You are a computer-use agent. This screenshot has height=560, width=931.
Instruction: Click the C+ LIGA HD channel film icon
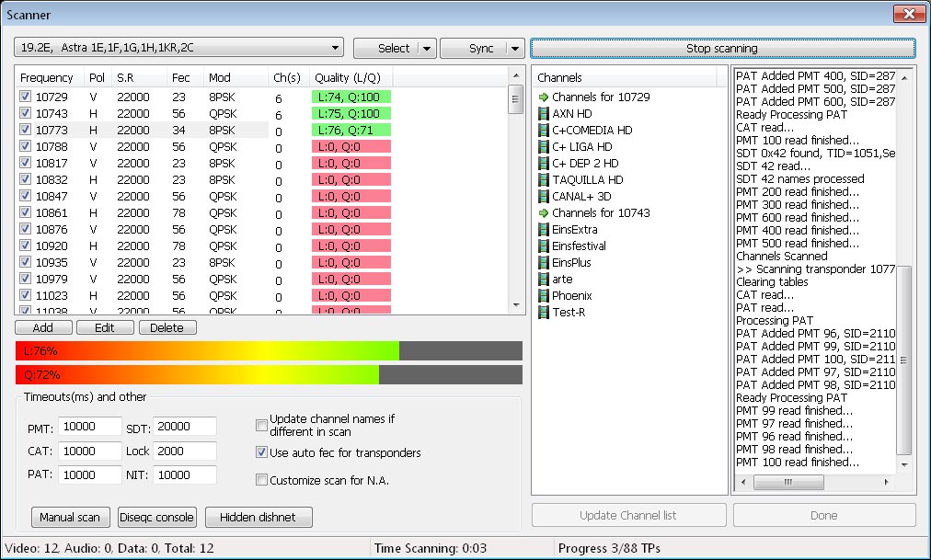(x=544, y=146)
